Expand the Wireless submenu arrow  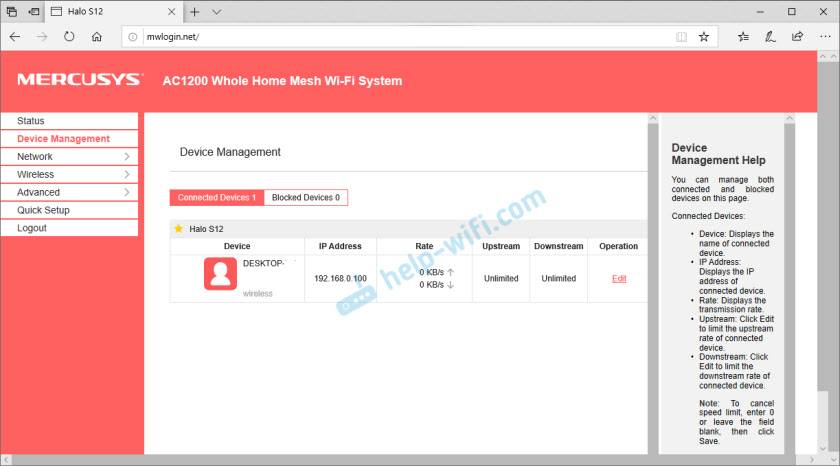tap(127, 174)
